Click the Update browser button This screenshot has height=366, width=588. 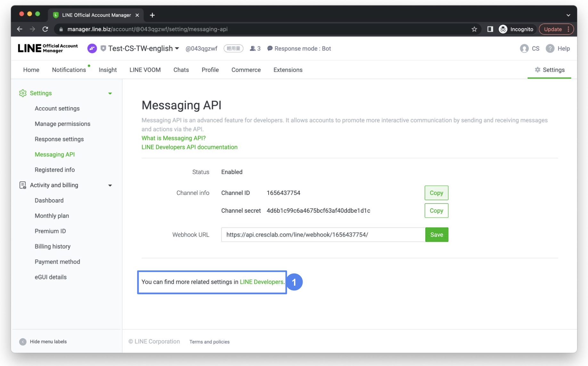point(553,29)
